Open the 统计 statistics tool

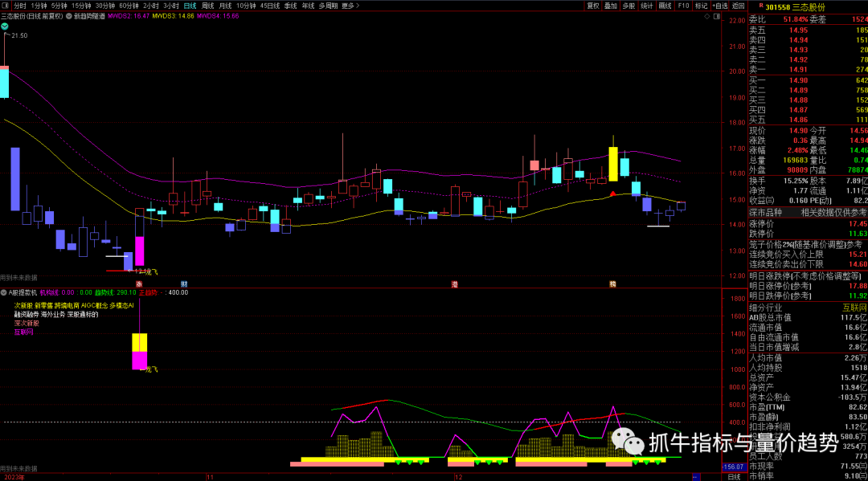click(x=646, y=6)
